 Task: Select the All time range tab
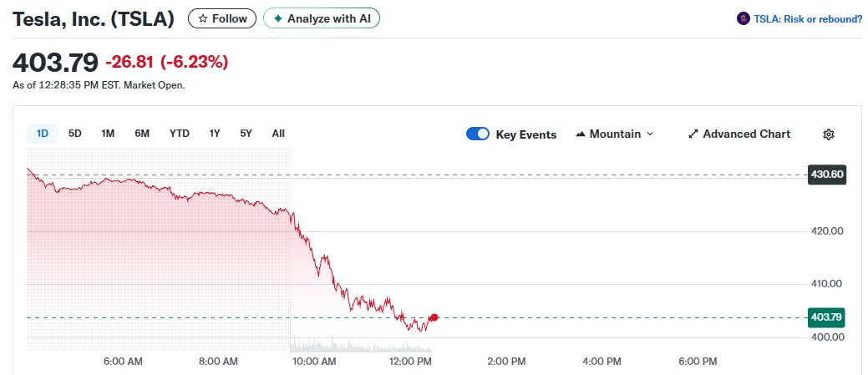278,134
